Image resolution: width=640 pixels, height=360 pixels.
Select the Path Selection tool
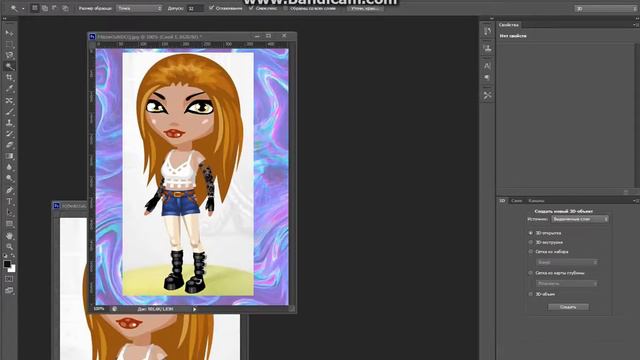click(9, 213)
